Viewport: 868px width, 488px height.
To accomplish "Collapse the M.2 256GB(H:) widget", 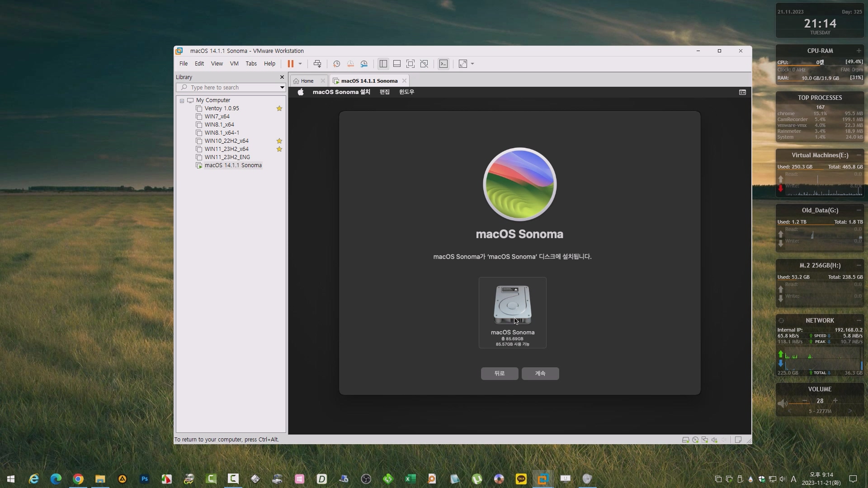I will 859,266.
